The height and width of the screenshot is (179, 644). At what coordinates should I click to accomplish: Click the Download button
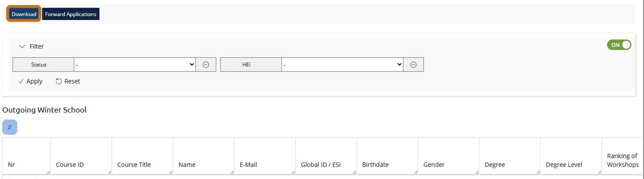point(24,14)
